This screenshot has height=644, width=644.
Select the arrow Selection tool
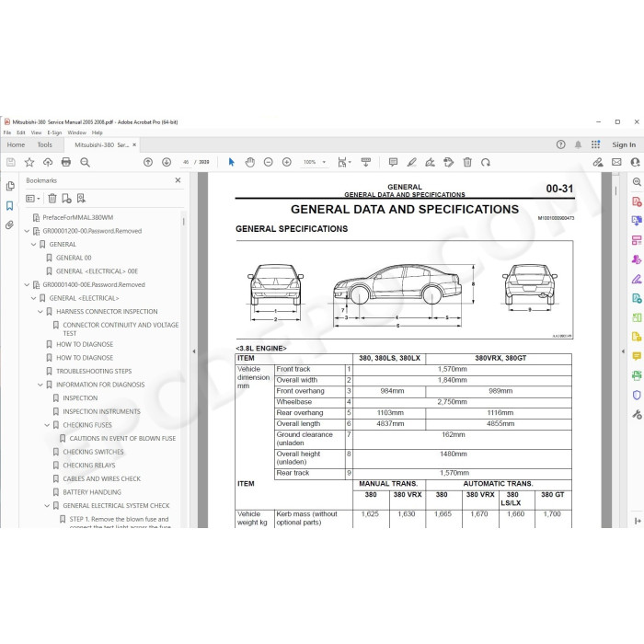[x=231, y=162]
